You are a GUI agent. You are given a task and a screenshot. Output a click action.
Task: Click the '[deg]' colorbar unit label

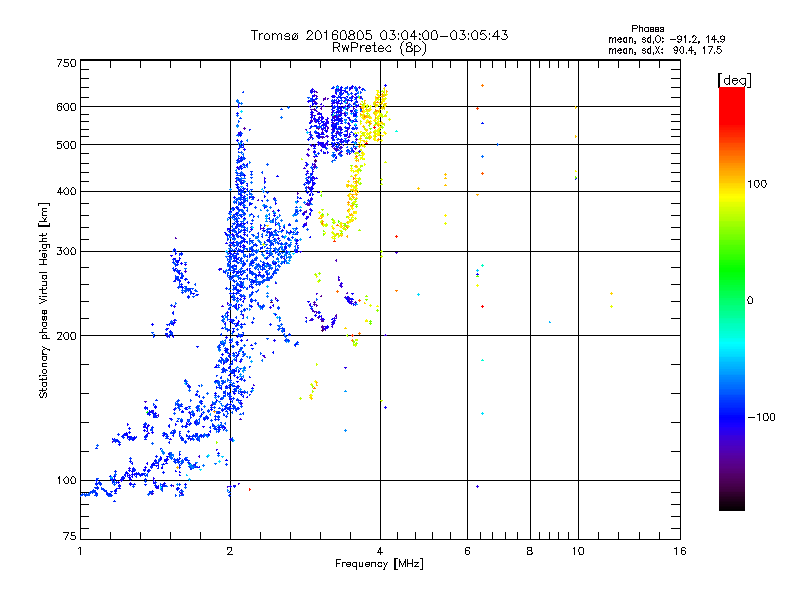point(734,80)
